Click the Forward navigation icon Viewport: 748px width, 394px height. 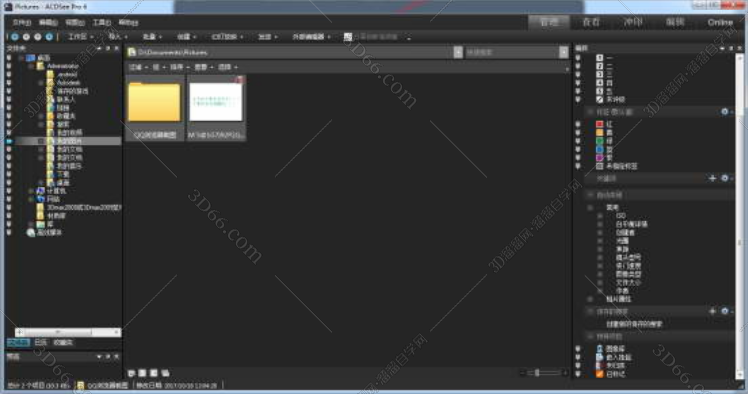26,37
